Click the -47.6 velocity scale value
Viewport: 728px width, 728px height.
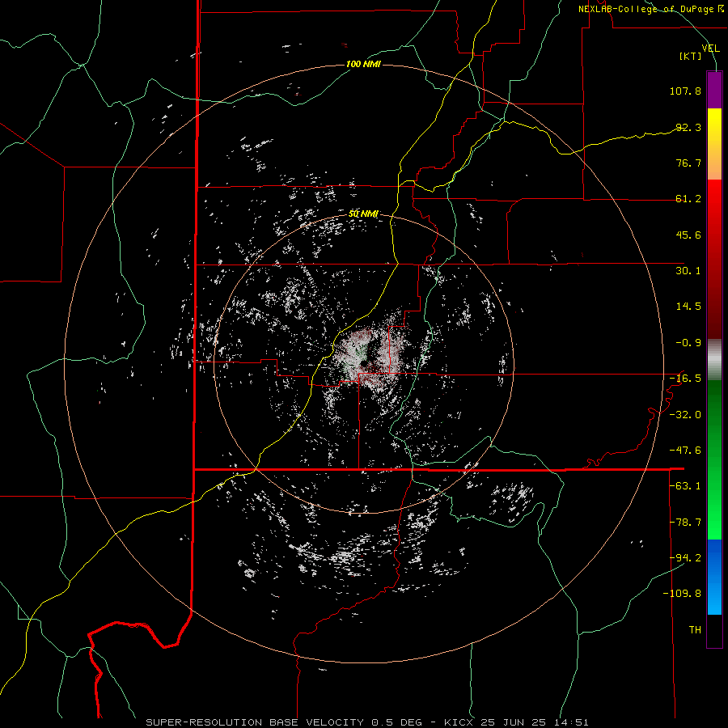coord(685,451)
